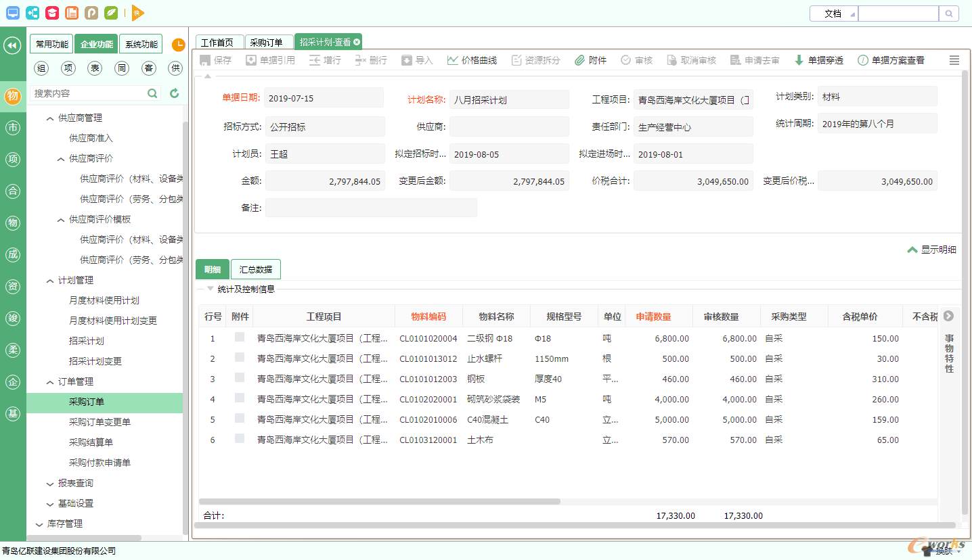Switch to the 汇总数据 tab
Image resolution: width=972 pixels, height=560 pixels.
(256, 269)
